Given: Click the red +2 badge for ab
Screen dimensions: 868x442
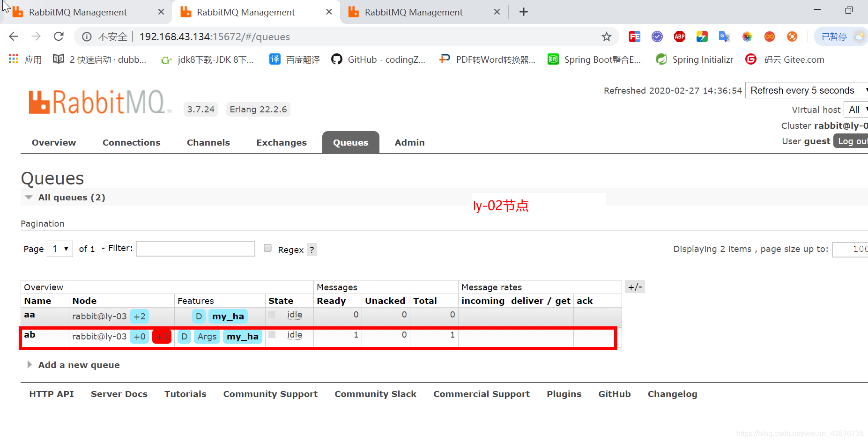Looking at the screenshot, I should pyautogui.click(x=162, y=337).
